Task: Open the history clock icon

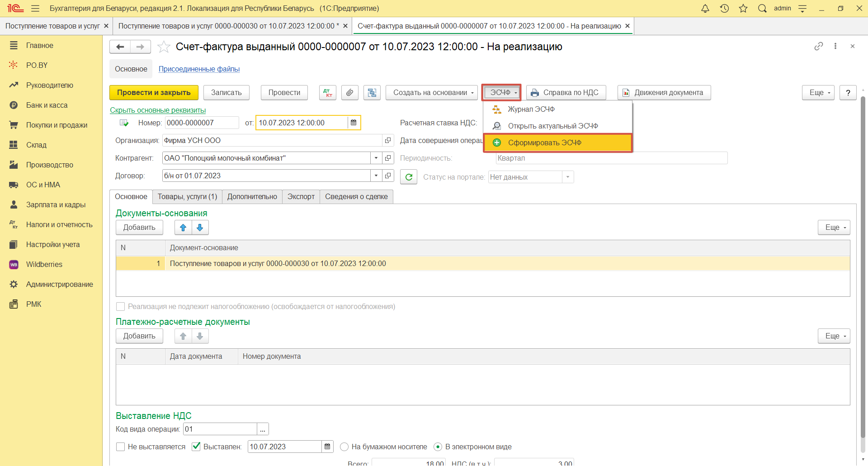Action: 724,9
